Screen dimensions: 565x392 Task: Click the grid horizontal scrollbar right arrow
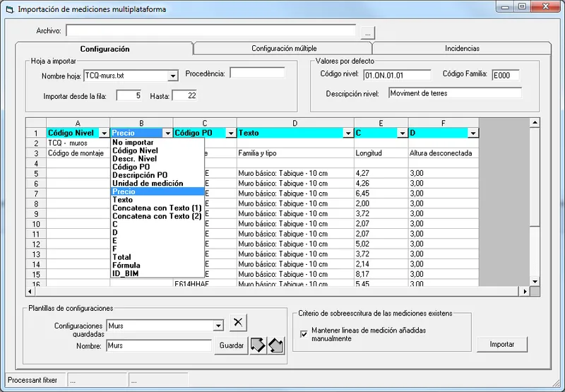525,291
